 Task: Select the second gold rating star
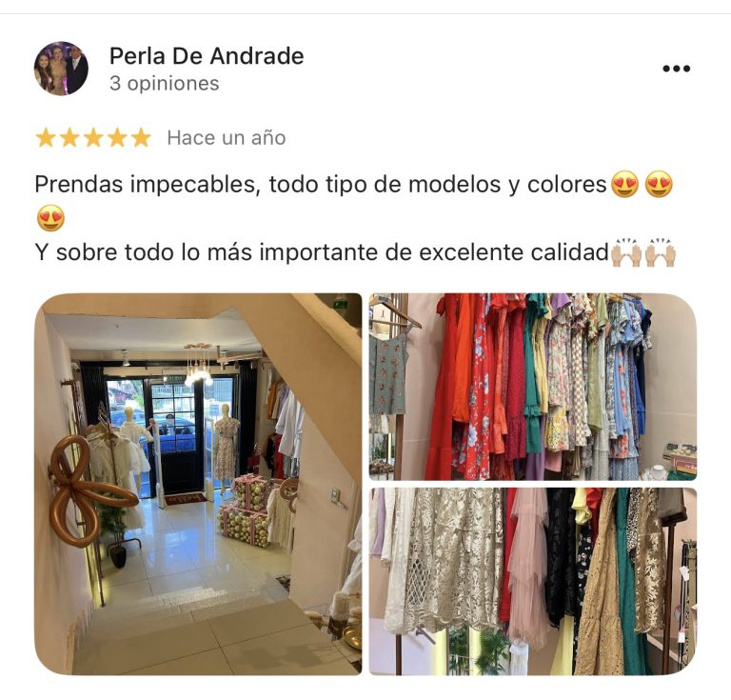tap(69, 138)
